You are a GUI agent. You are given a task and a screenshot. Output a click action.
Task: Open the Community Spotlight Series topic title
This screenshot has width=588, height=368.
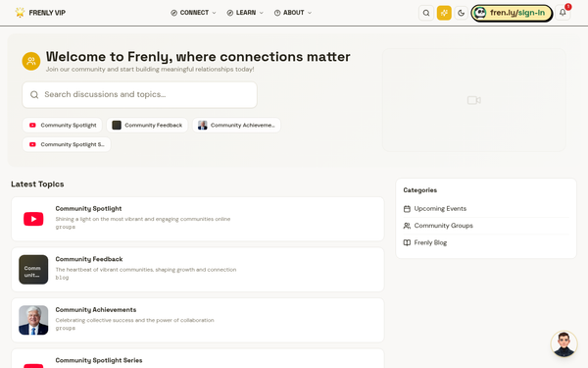(99, 360)
